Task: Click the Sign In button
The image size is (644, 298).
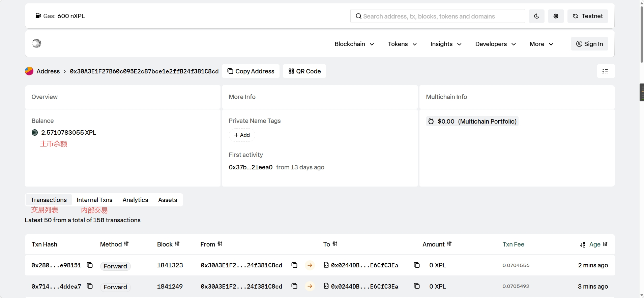Action: (x=589, y=44)
